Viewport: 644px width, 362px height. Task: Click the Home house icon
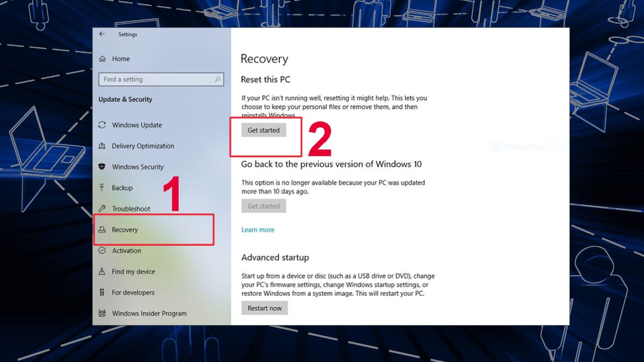click(102, 58)
